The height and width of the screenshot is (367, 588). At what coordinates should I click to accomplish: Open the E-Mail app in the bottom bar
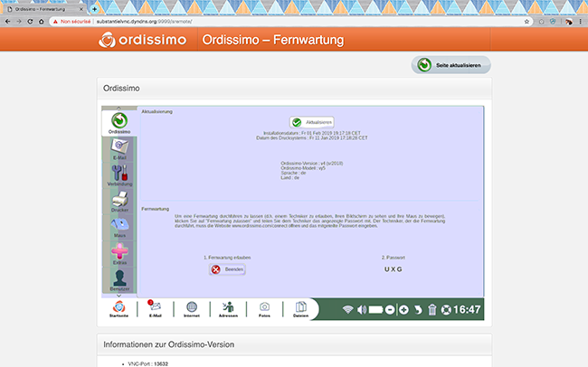point(156,309)
